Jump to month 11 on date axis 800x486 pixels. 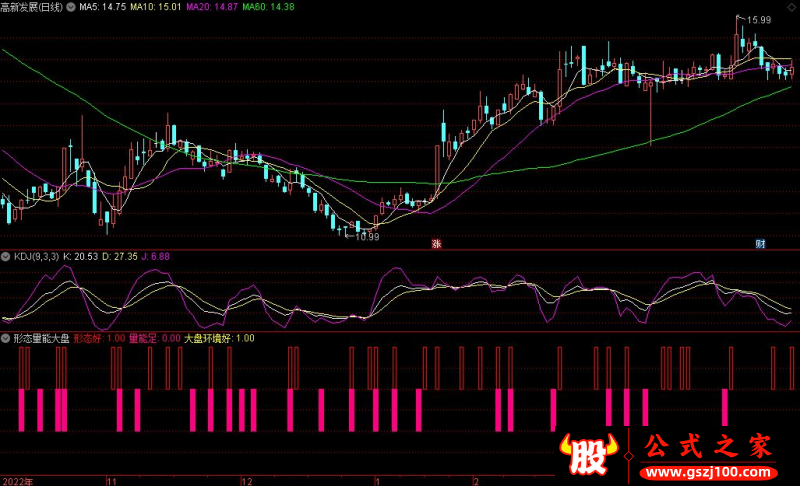[x=112, y=481]
